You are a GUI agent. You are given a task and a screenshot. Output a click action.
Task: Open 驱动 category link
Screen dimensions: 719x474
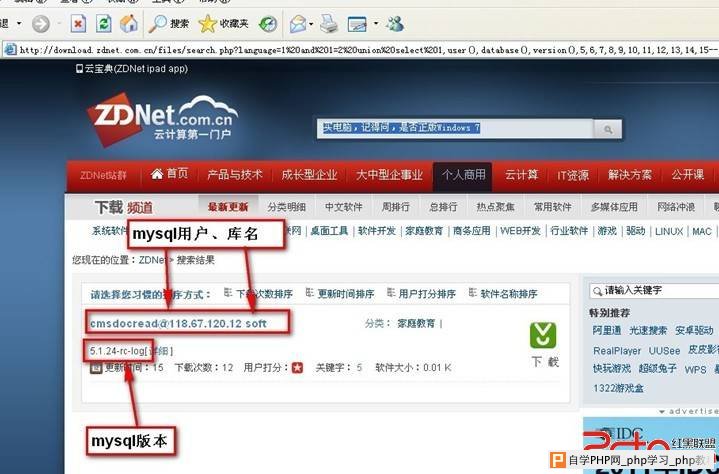[636, 231]
